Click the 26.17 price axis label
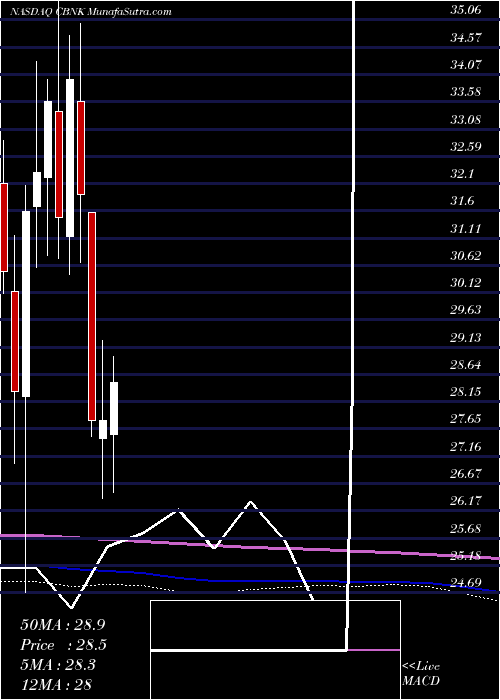Image resolution: width=500 pixels, height=700 pixels. [465, 501]
